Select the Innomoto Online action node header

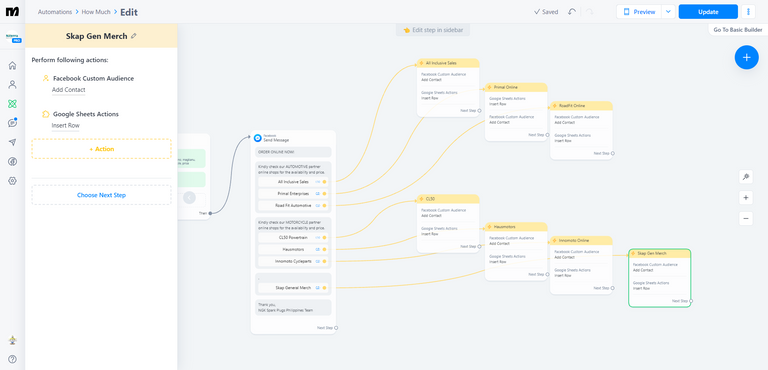point(581,241)
